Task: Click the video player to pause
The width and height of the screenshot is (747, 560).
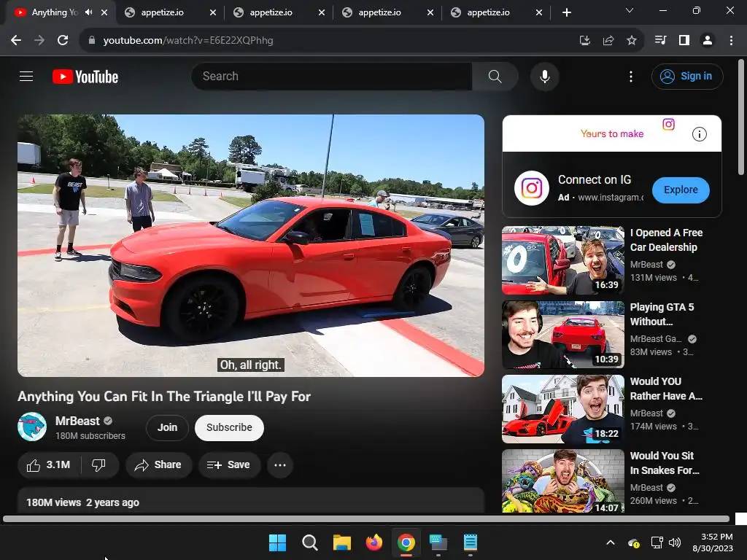Action: click(251, 245)
